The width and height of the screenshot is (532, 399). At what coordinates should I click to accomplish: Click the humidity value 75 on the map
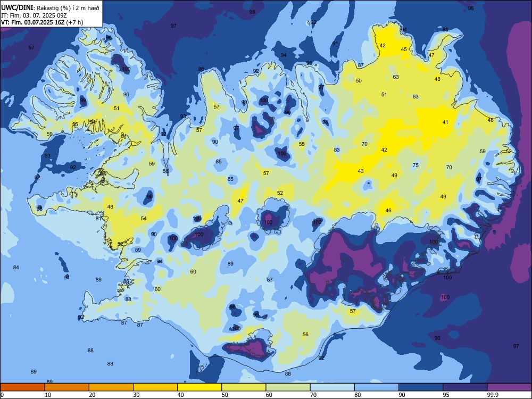[x=415, y=165]
